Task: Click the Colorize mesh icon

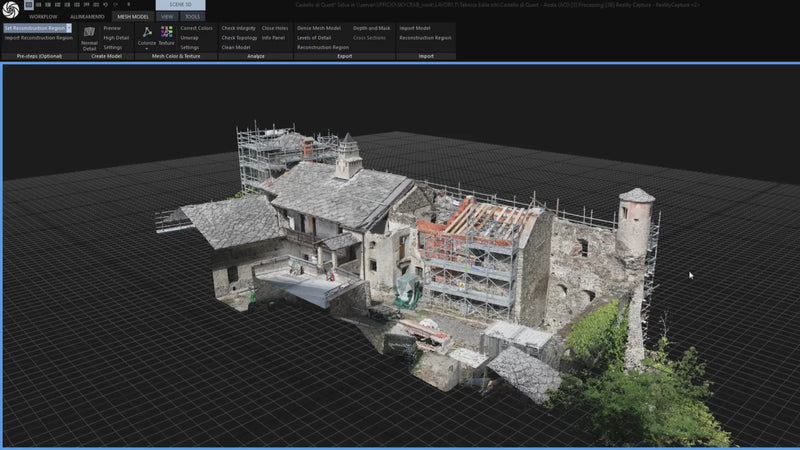Action: [x=146, y=33]
